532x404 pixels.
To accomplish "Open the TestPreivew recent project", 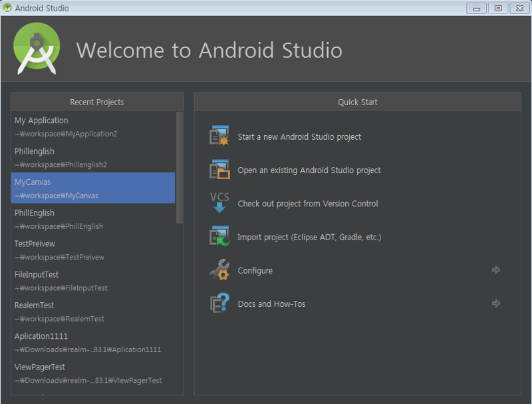I will [x=93, y=250].
